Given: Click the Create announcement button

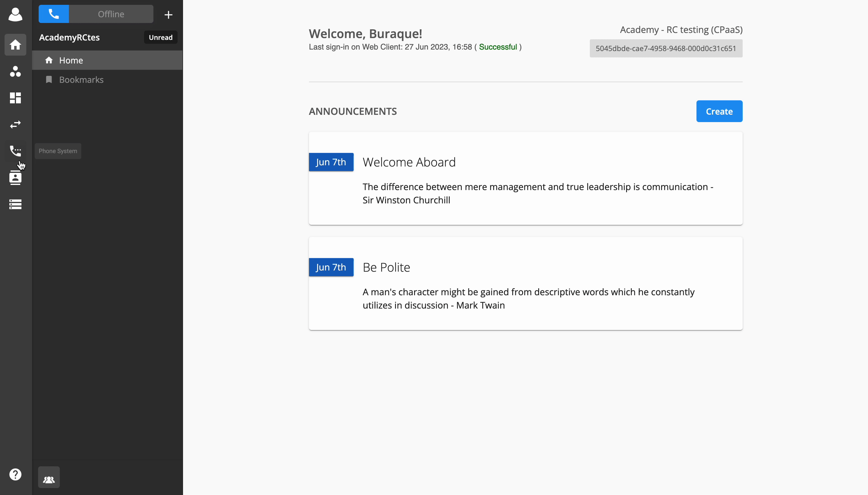Looking at the screenshot, I should (x=719, y=111).
